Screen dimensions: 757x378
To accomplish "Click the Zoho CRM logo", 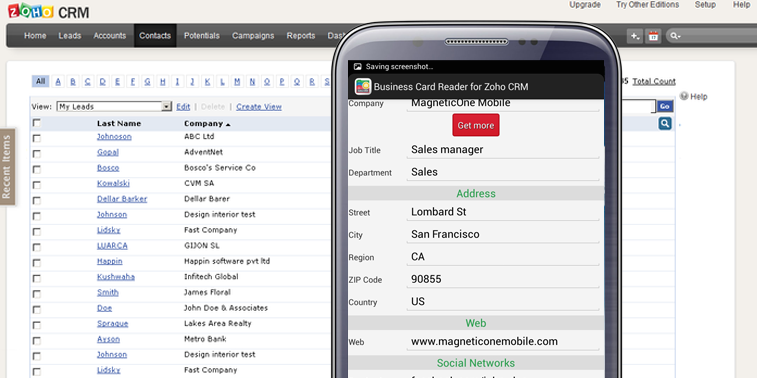I will click(49, 11).
